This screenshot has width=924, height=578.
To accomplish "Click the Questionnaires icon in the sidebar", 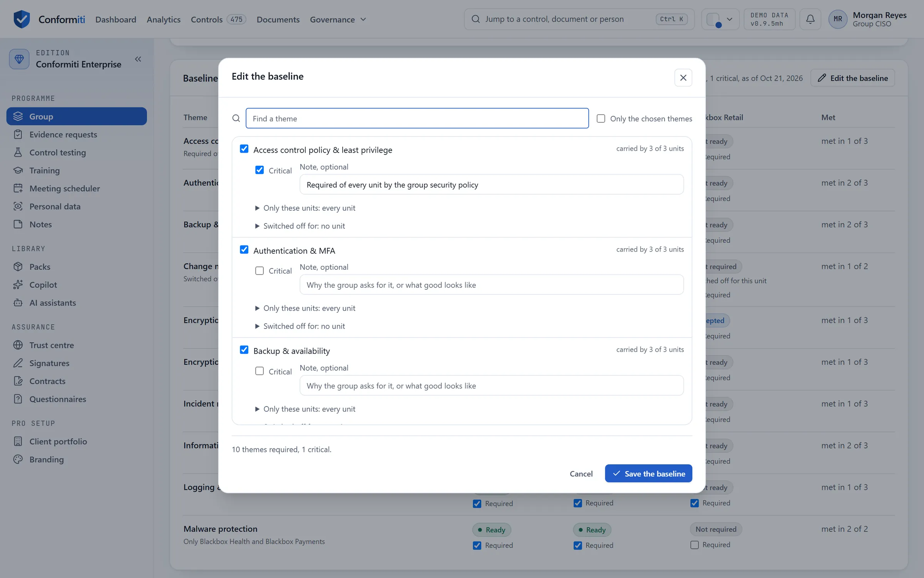I will click(18, 399).
